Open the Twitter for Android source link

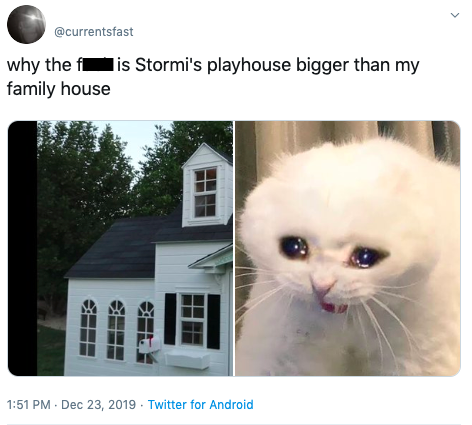(200, 404)
